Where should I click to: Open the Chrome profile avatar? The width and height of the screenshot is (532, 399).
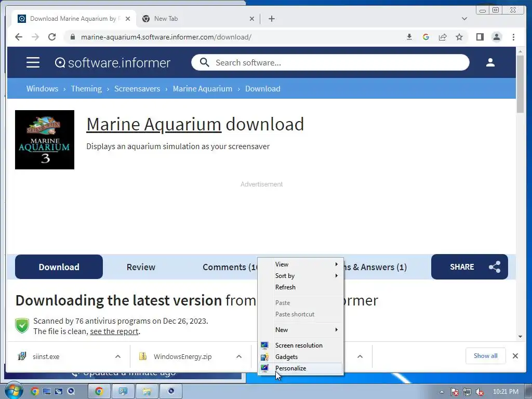point(497,37)
